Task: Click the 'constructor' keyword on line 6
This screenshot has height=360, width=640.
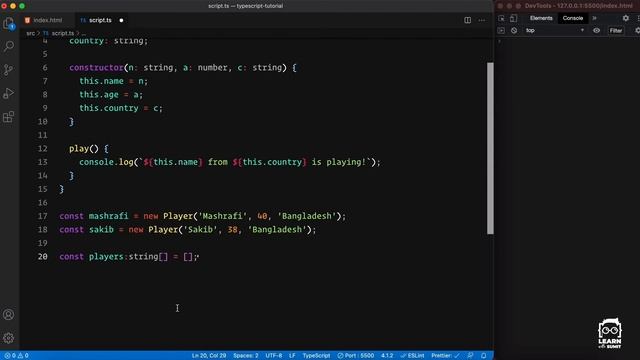Action: tap(96, 68)
